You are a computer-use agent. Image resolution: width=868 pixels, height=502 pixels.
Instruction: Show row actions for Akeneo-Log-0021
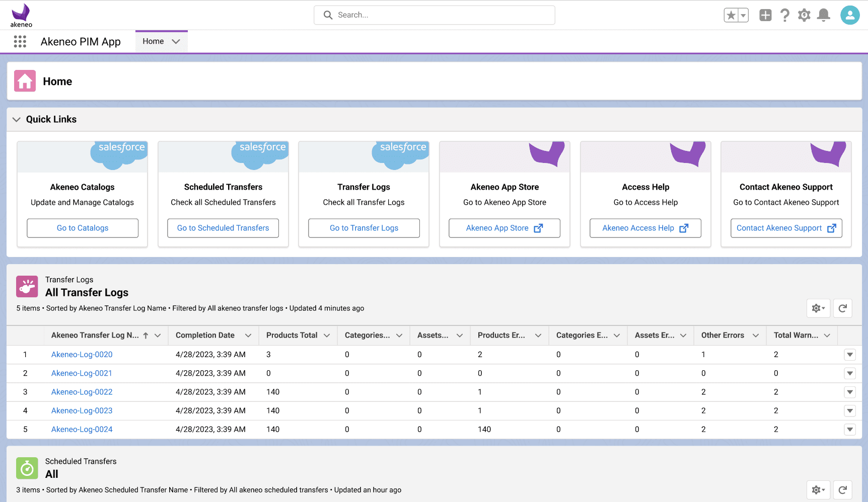click(x=850, y=373)
